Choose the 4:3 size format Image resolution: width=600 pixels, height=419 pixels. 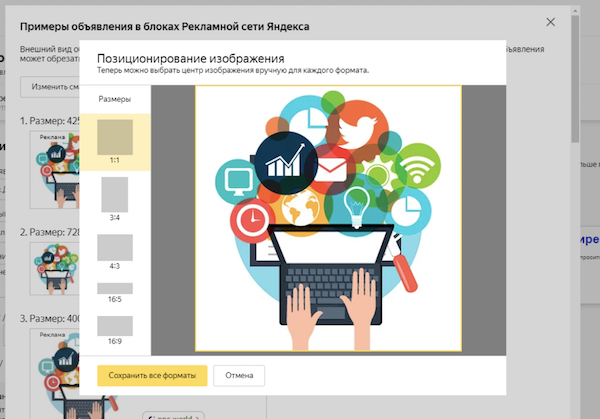pyautogui.click(x=115, y=252)
